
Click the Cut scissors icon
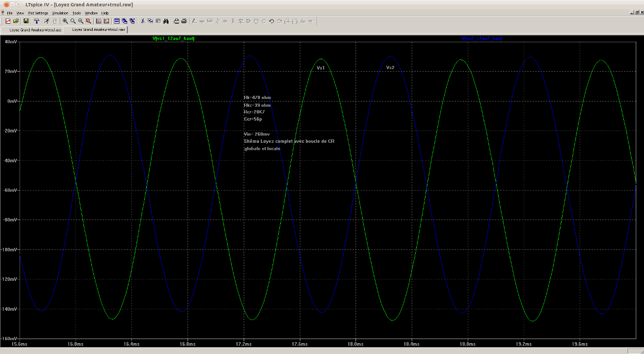[x=142, y=21]
